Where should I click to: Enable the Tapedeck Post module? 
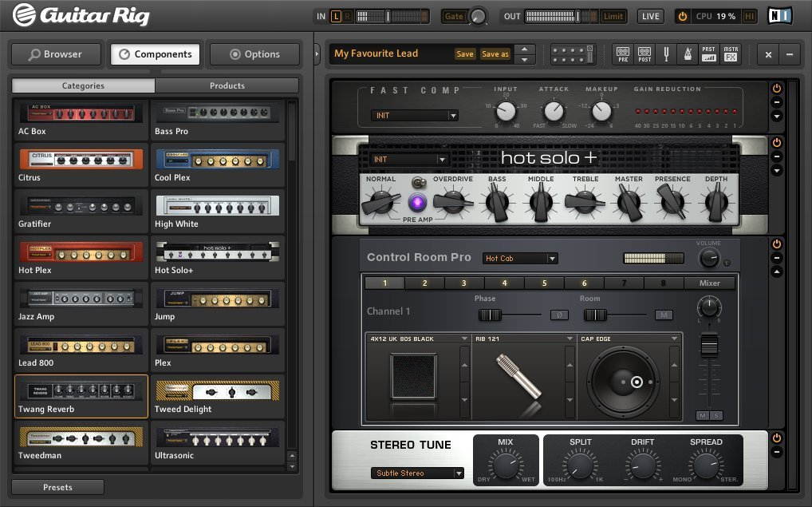click(x=644, y=53)
